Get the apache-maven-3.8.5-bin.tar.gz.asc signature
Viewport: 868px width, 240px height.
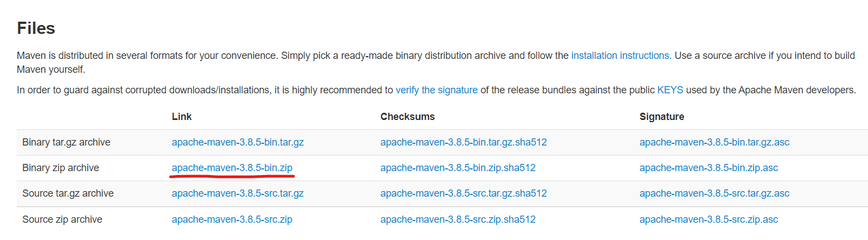tap(714, 142)
